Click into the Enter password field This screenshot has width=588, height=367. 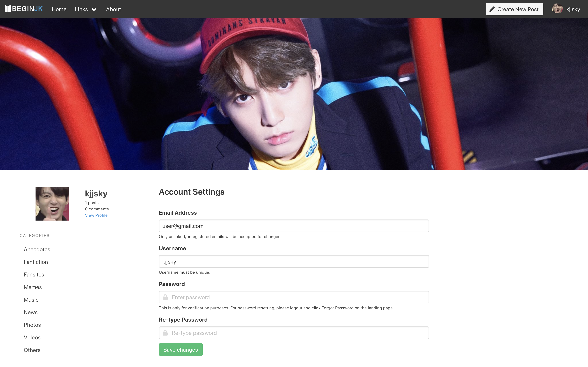(x=294, y=297)
